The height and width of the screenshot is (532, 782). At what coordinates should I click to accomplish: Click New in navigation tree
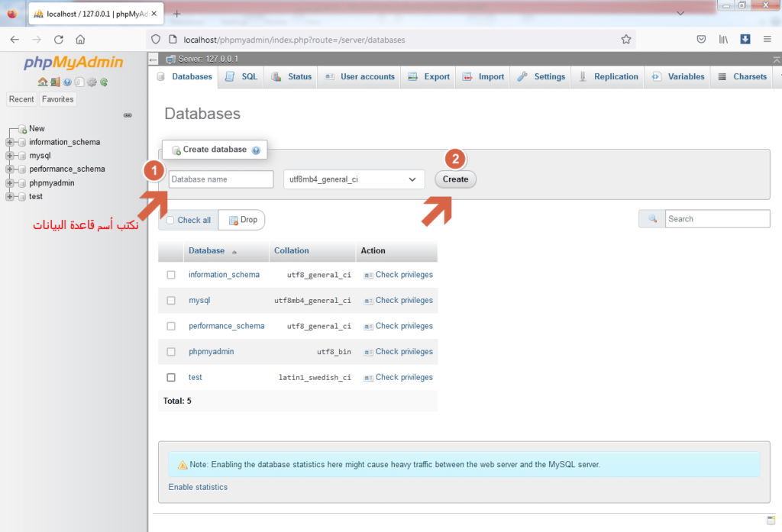coord(37,129)
